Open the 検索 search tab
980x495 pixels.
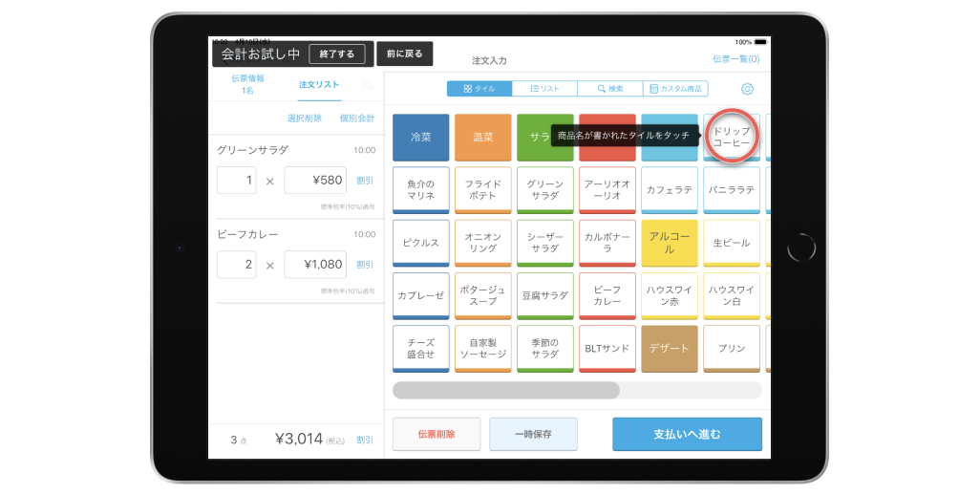(x=609, y=89)
